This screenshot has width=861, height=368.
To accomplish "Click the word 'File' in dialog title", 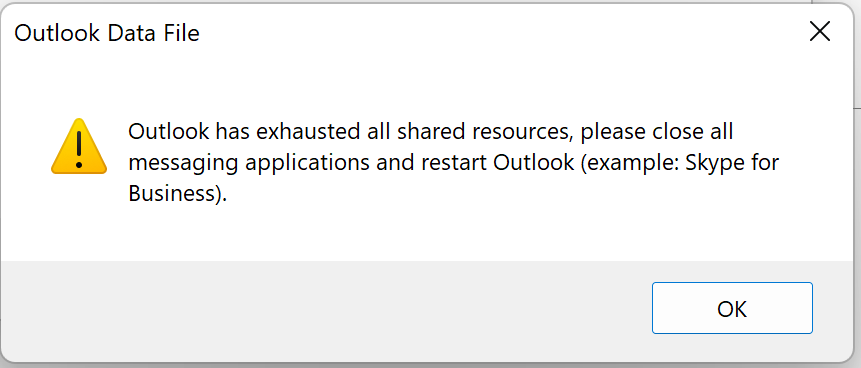I will 183,34.
